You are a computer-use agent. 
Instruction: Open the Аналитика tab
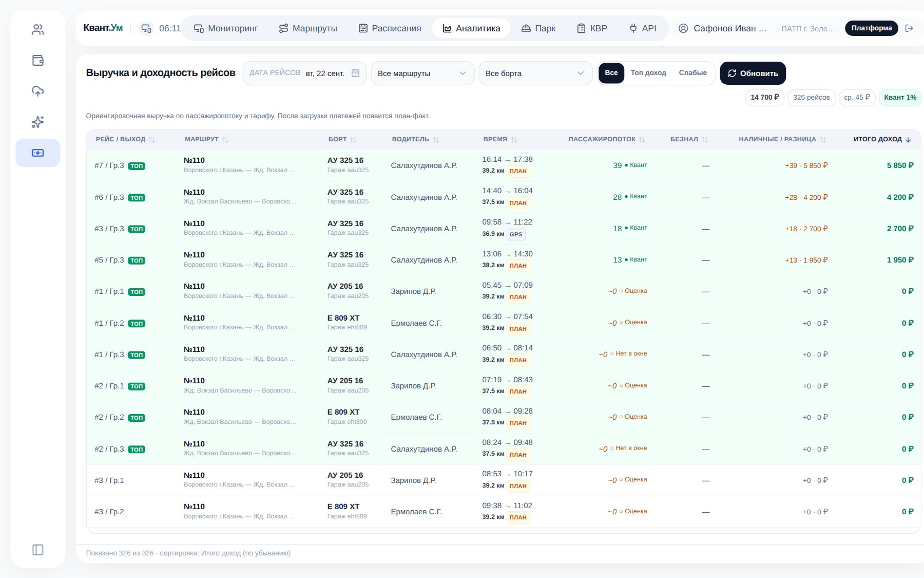(471, 28)
